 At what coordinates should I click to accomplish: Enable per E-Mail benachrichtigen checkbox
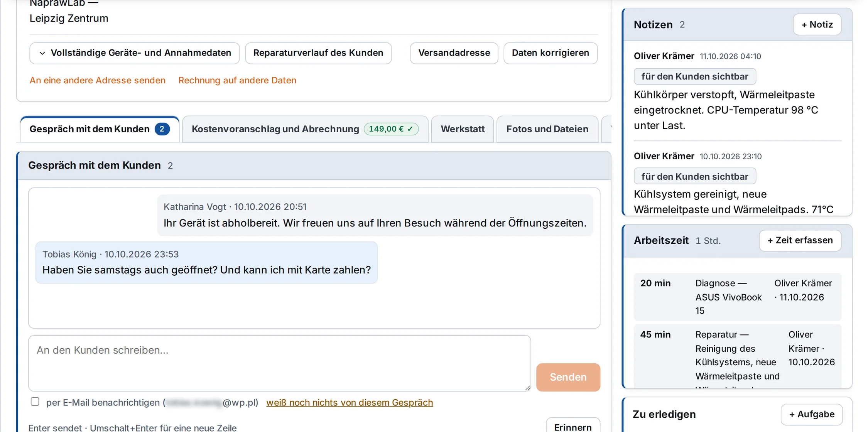tap(35, 402)
